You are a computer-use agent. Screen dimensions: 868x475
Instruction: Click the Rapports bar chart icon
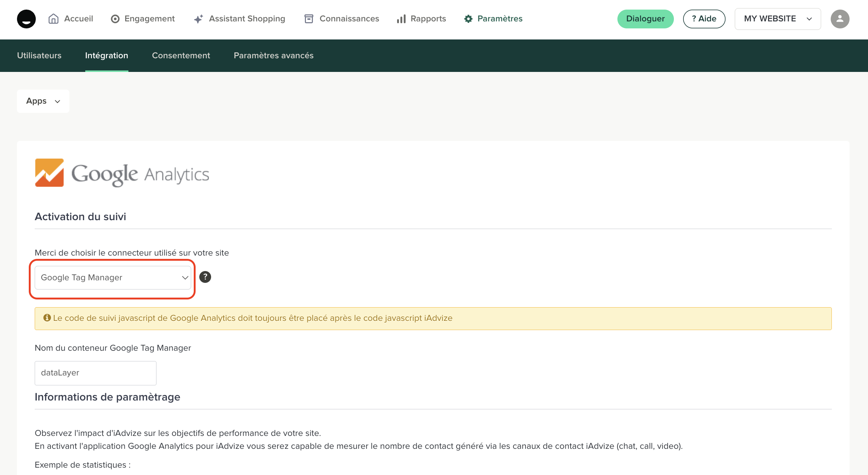(401, 19)
